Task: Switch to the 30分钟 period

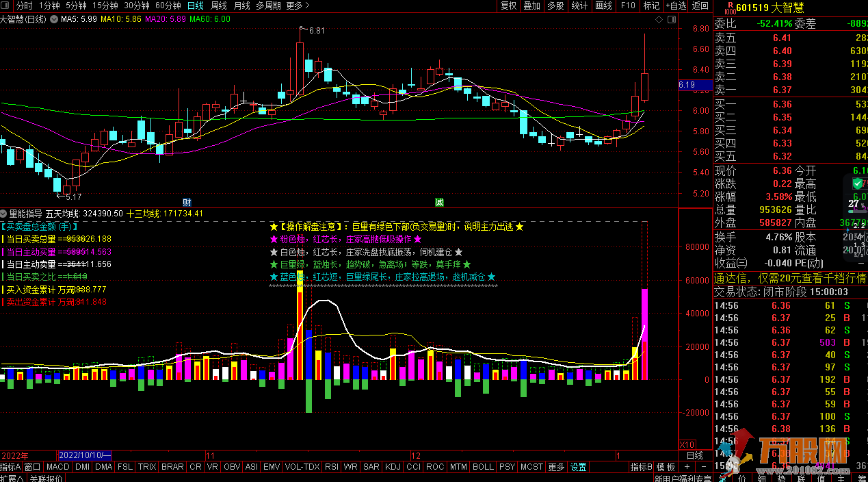Action: click(137, 5)
